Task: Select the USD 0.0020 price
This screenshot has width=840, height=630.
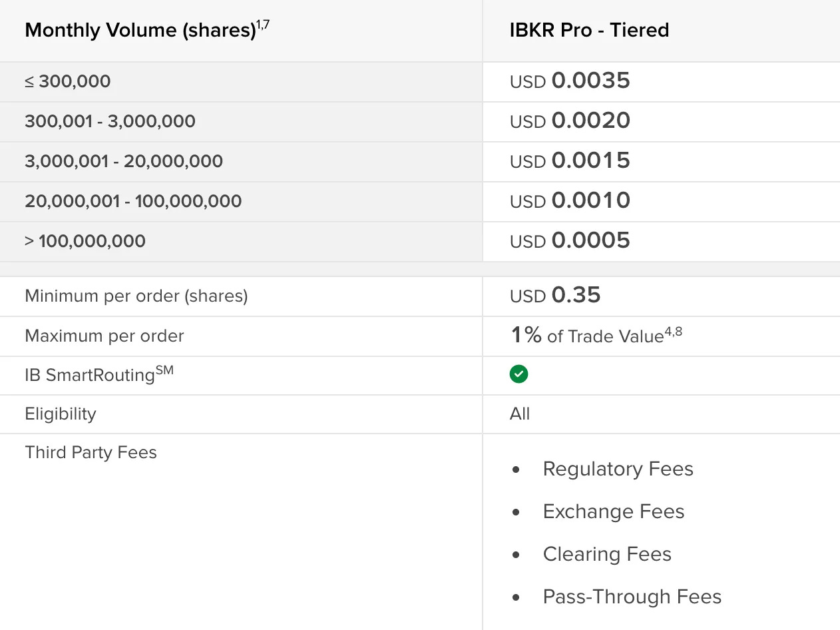Action: pyautogui.click(x=570, y=121)
